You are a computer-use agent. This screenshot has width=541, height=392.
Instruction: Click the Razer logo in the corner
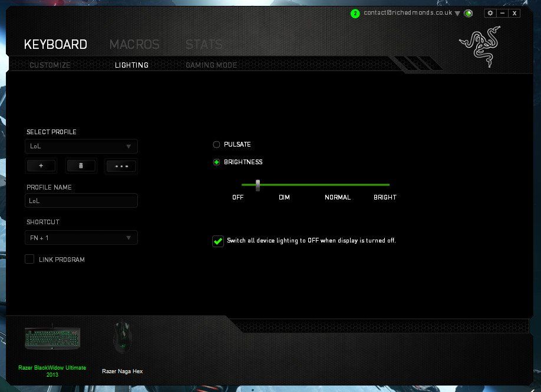click(479, 47)
